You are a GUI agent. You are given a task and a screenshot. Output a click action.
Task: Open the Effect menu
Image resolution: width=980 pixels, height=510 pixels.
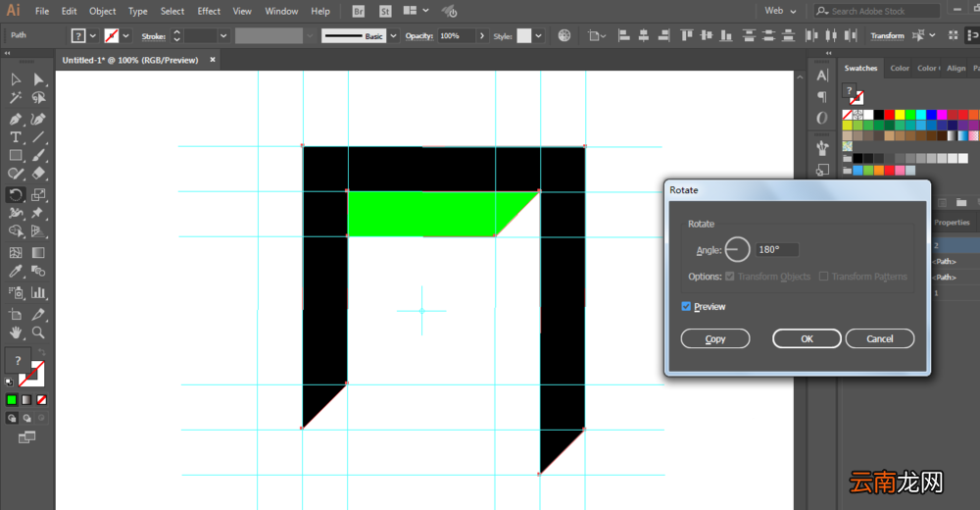209,11
